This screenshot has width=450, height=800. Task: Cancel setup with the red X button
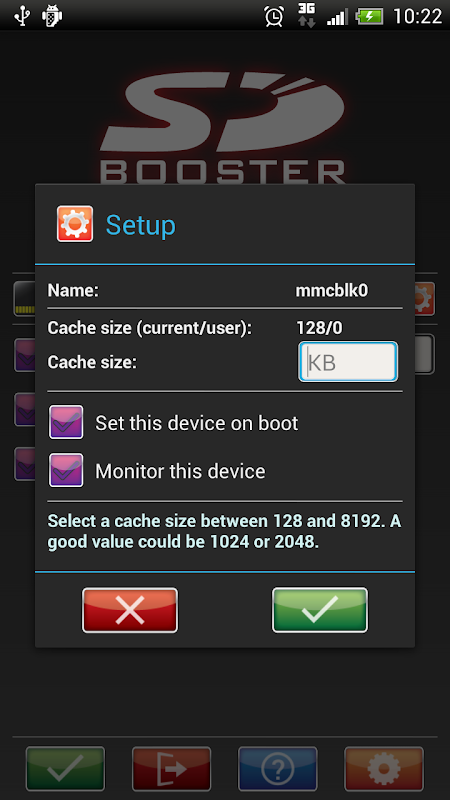[130, 610]
